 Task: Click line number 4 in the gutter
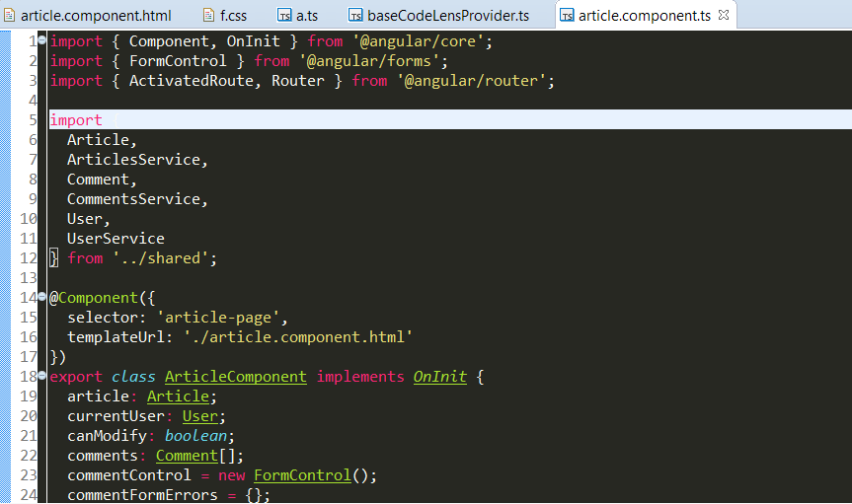(x=33, y=101)
